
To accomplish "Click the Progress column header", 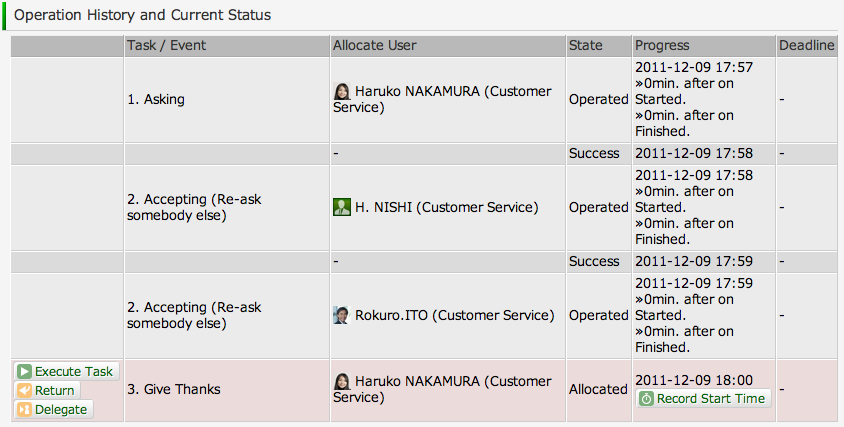I will (x=662, y=46).
